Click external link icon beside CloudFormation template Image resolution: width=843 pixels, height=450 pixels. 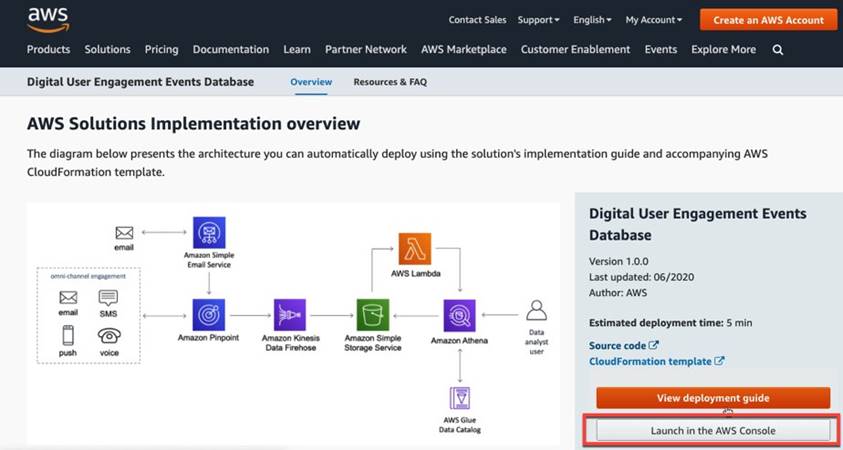click(x=719, y=361)
